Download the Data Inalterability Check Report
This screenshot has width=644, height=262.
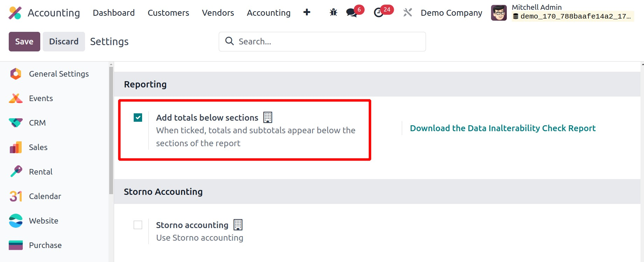click(503, 128)
